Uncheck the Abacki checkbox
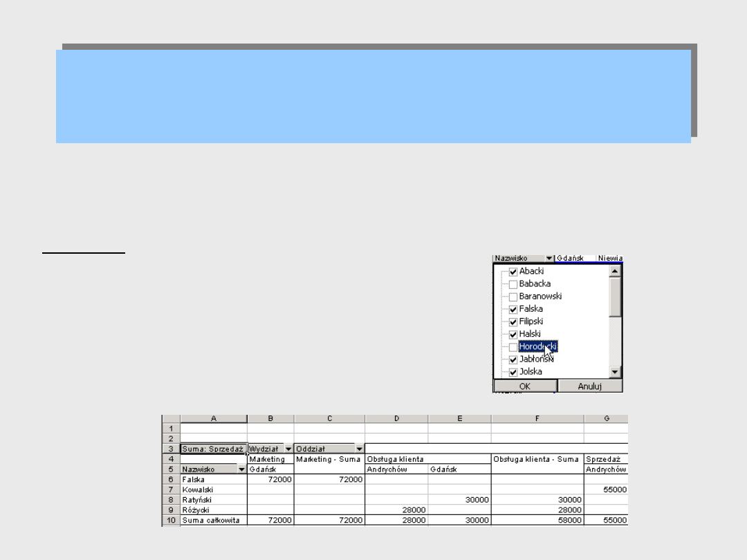This screenshot has height=560, width=747. click(513, 272)
